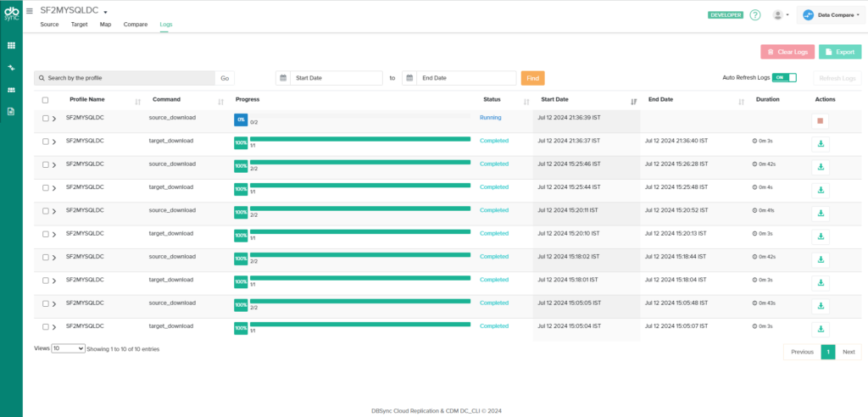
Task: Click the End Date calendar icon
Action: click(409, 78)
